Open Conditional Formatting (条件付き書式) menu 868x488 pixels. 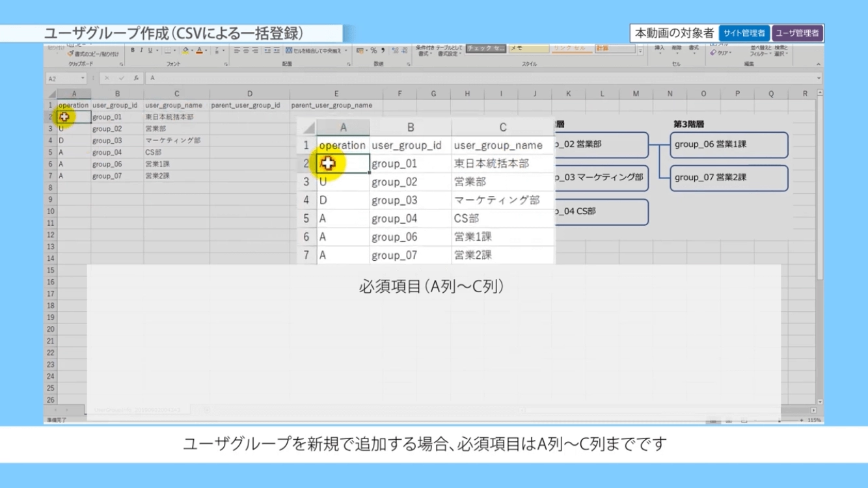pos(426,50)
